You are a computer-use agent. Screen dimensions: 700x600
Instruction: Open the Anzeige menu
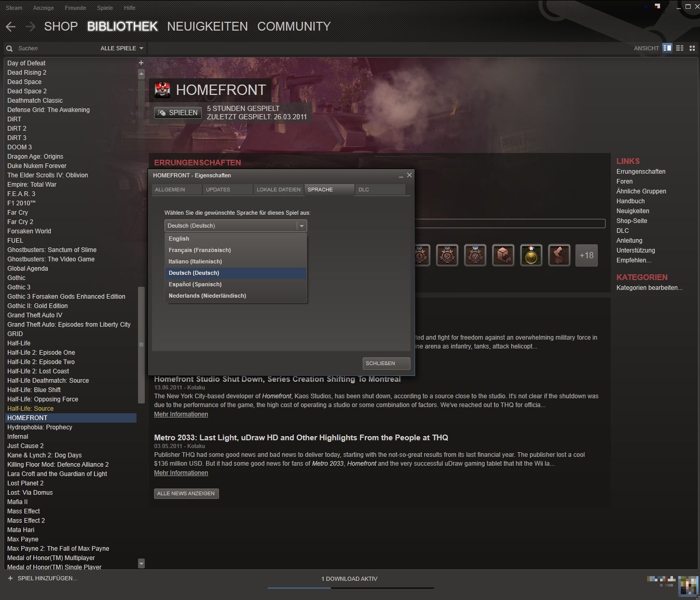[44, 8]
